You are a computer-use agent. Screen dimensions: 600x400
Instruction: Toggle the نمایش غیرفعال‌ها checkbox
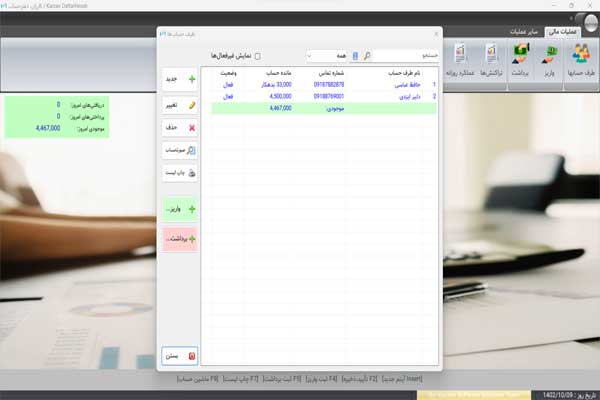coord(258,56)
